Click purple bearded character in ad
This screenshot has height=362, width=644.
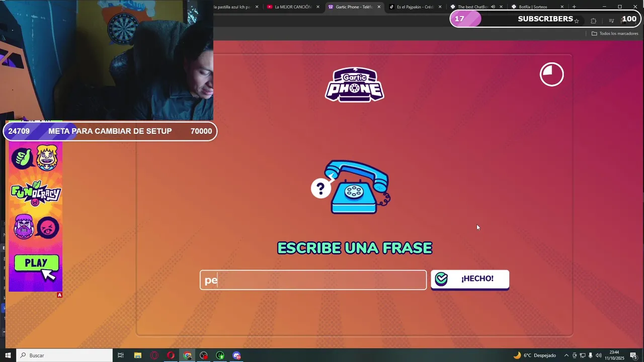[23, 227]
